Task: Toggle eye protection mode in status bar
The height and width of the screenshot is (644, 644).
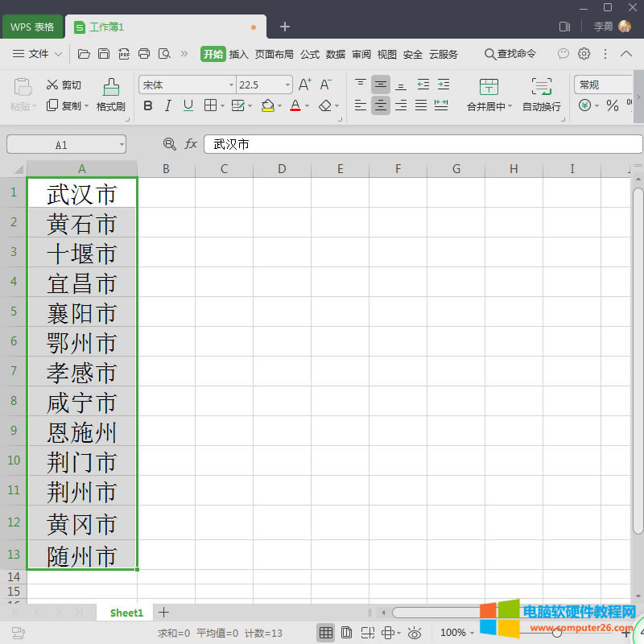Action: pos(415,633)
